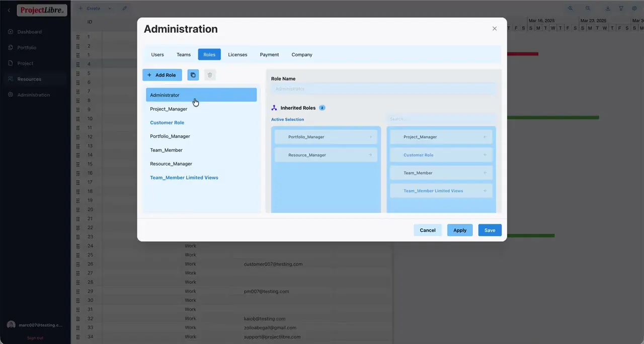Click the Sign out link
The width and height of the screenshot is (644, 344).
click(35, 338)
